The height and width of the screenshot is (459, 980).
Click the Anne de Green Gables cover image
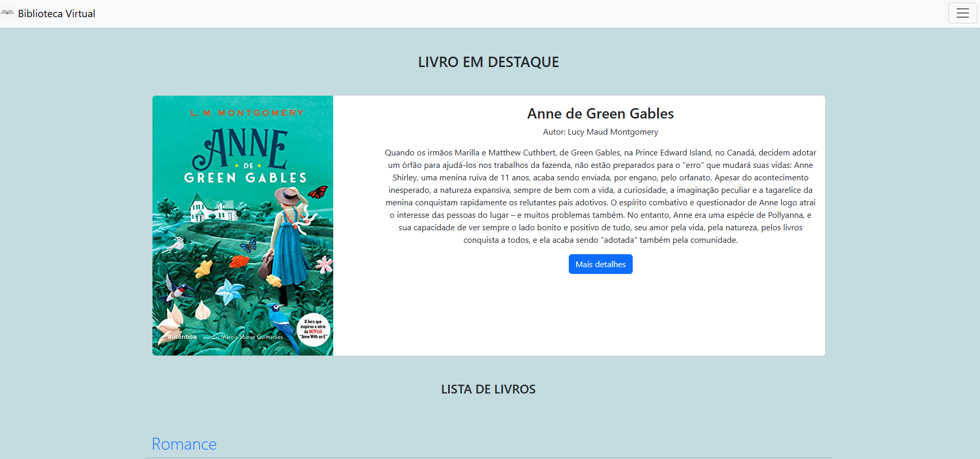[242, 225]
